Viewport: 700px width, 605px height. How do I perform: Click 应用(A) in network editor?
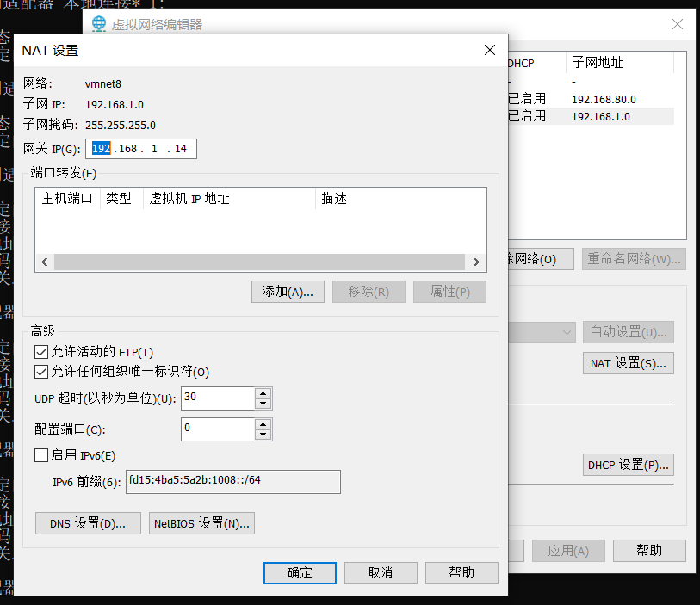coord(569,551)
